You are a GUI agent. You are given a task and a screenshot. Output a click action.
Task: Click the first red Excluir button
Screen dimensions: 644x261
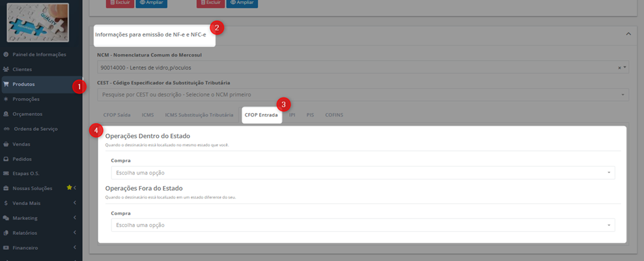coord(120,3)
